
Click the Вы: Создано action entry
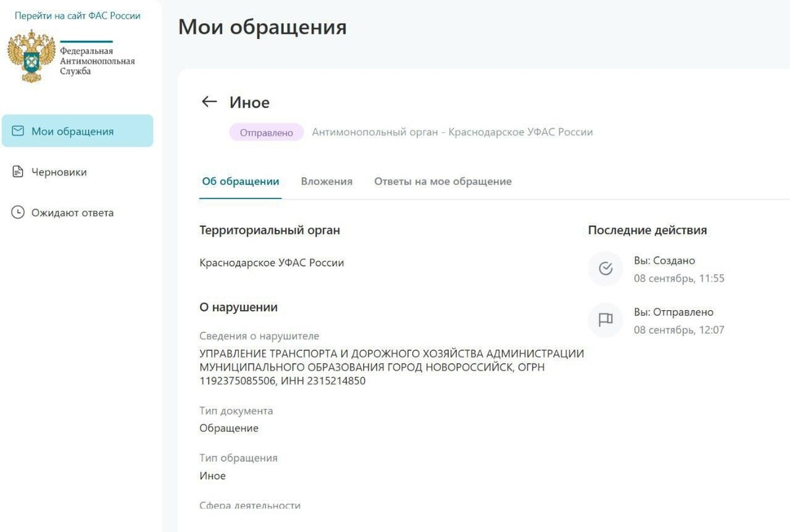coord(664,261)
